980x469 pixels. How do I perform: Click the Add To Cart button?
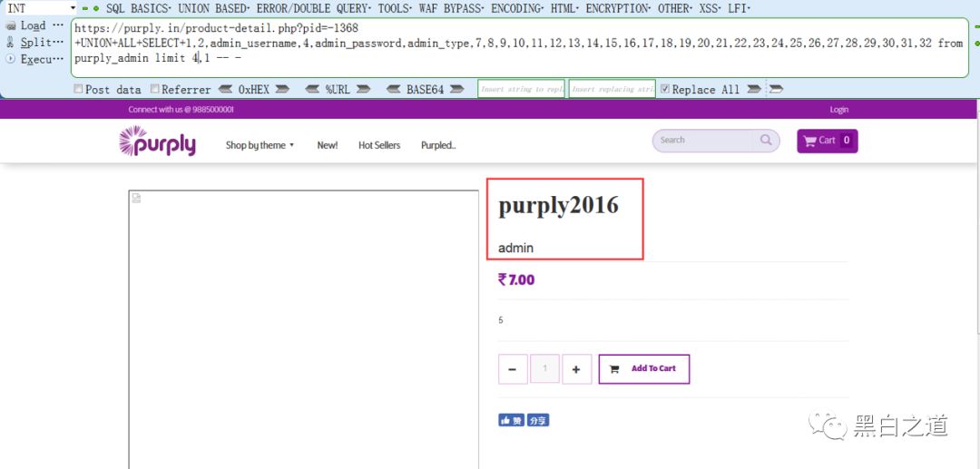tap(644, 369)
